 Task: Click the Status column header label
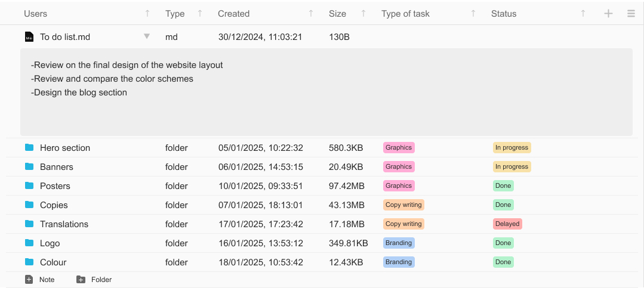coord(504,14)
